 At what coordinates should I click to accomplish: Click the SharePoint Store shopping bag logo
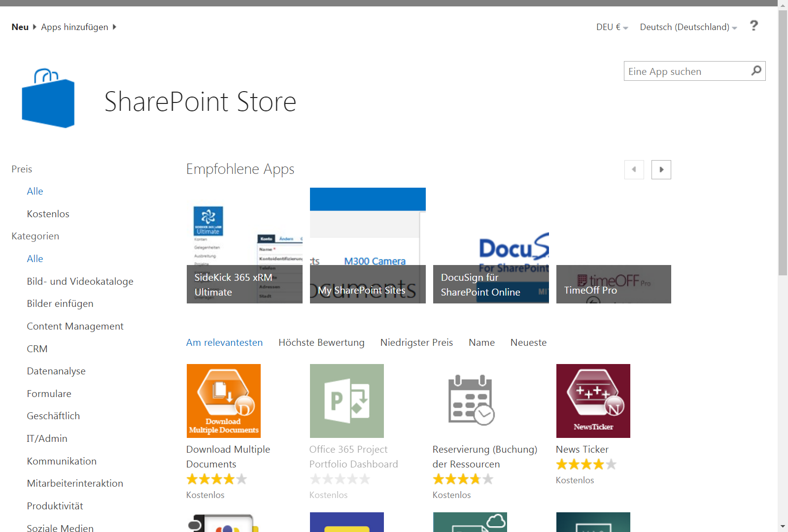[48, 99]
